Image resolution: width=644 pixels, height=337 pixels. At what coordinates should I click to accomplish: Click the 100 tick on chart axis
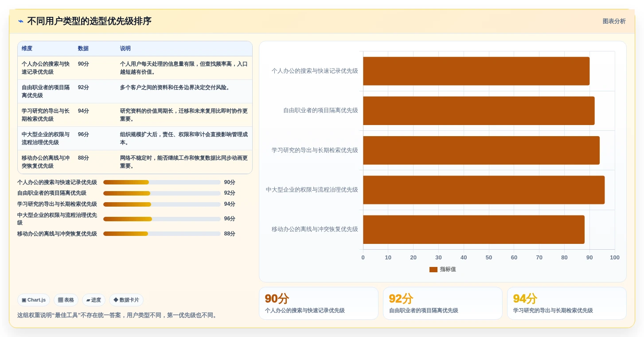615,258
